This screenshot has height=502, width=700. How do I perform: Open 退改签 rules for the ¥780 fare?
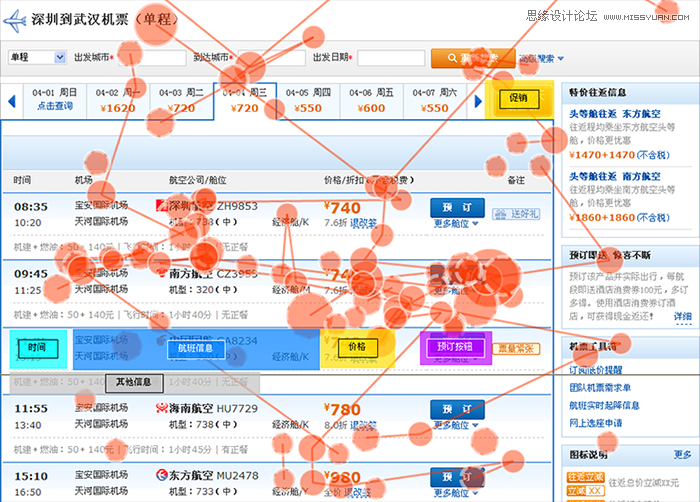click(x=363, y=426)
